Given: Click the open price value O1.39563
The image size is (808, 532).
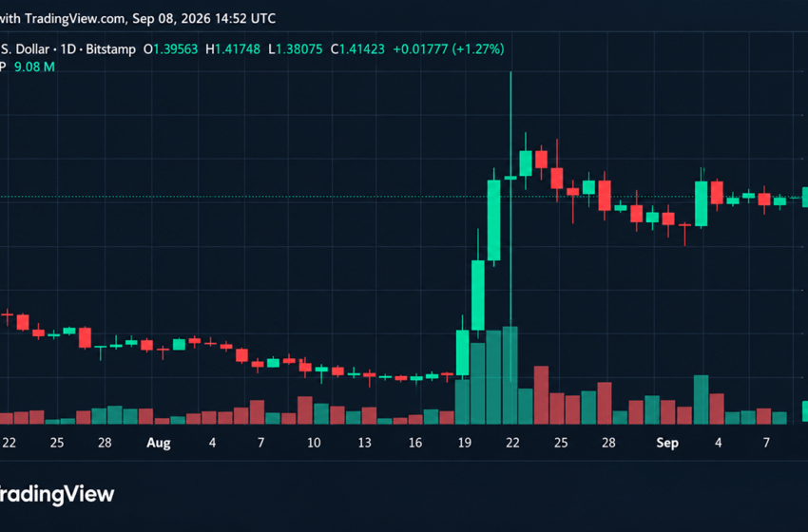Looking at the screenshot, I should click(x=170, y=49).
